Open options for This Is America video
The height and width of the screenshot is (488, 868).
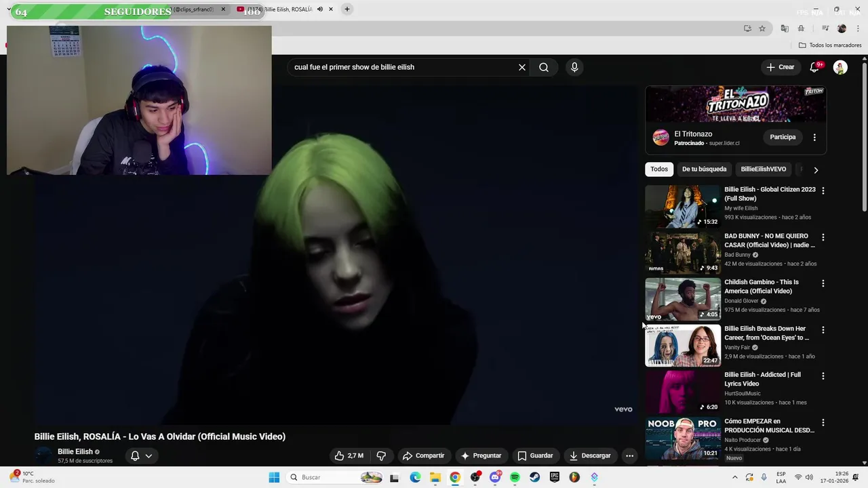coord(823,283)
